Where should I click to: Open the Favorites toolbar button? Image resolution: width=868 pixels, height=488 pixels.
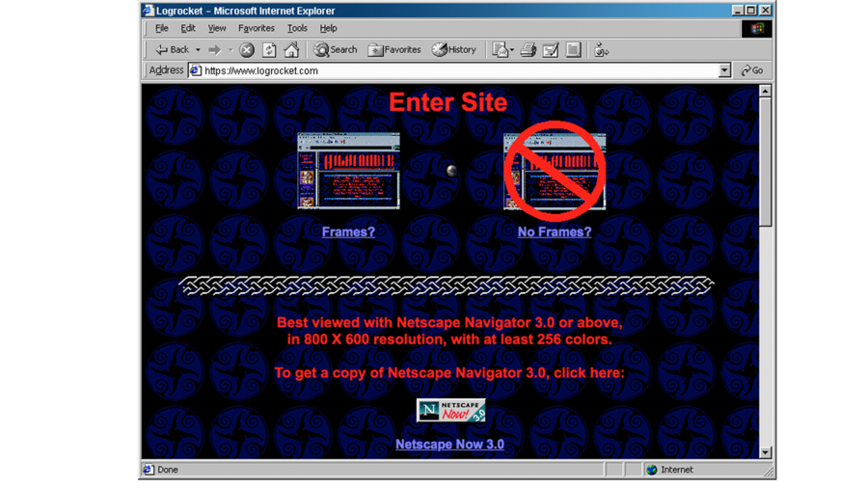394,50
